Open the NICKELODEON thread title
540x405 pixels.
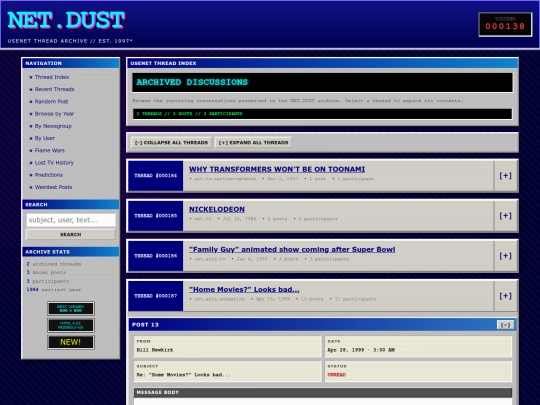pyautogui.click(x=217, y=209)
